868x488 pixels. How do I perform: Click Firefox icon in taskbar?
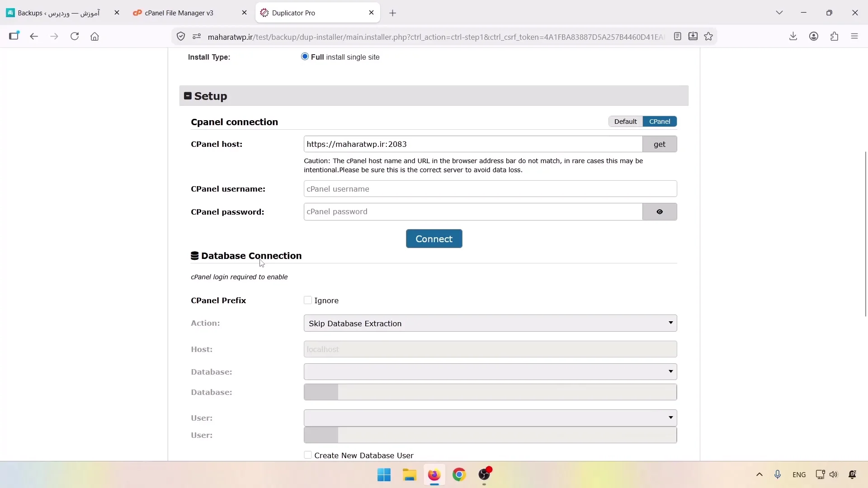(434, 475)
